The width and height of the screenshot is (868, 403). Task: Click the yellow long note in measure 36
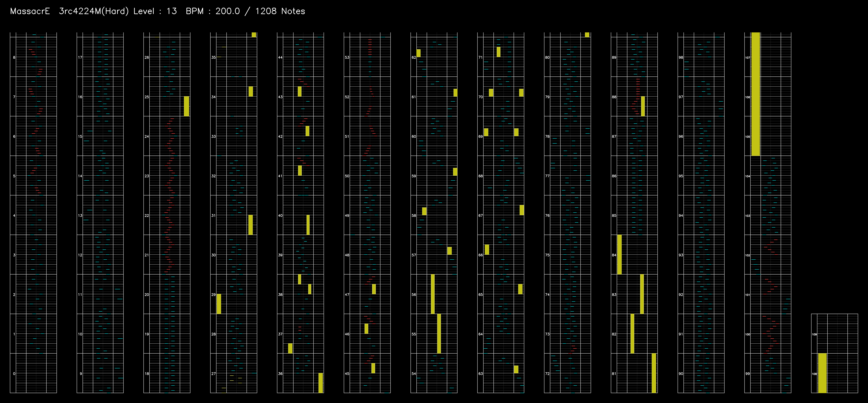click(x=321, y=383)
